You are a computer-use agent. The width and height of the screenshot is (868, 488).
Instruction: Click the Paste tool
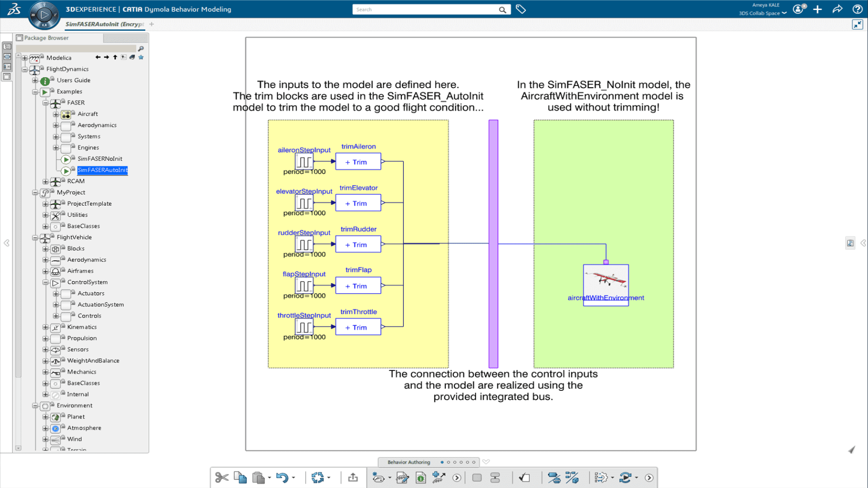(x=258, y=478)
